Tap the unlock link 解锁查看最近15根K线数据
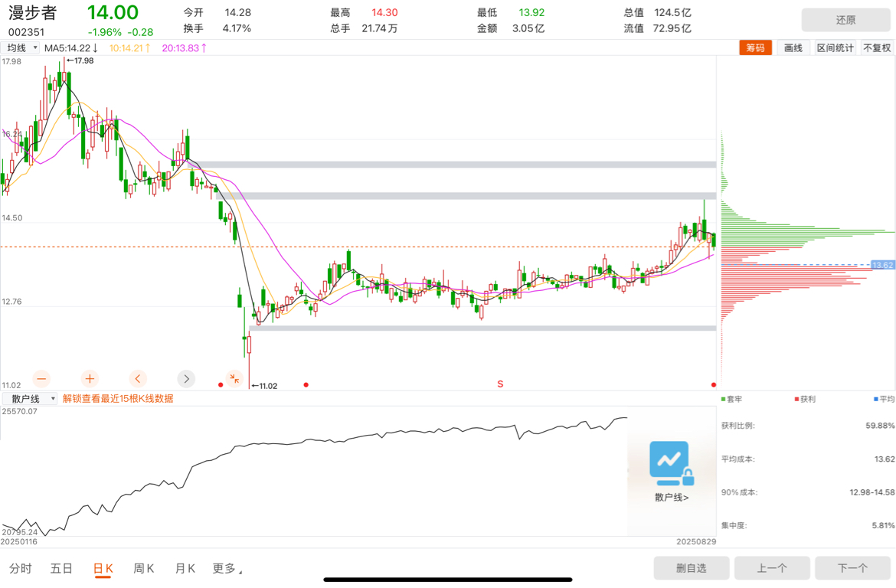Screen dimensions: 896x588 tap(118, 399)
